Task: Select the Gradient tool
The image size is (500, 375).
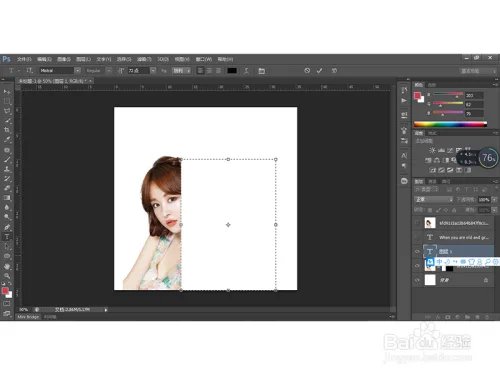Action: pos(7,198)
